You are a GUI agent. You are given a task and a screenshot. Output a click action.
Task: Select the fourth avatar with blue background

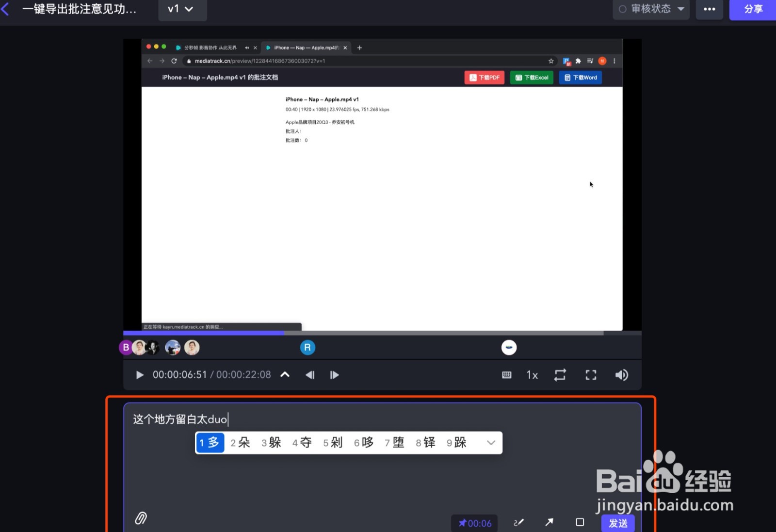[173, 347]
